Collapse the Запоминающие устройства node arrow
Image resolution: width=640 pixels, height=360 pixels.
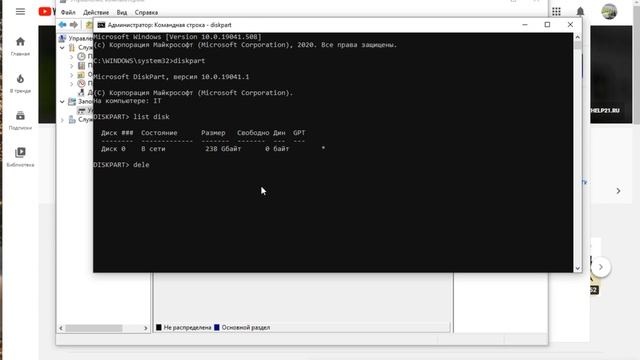tap(62, 102)
